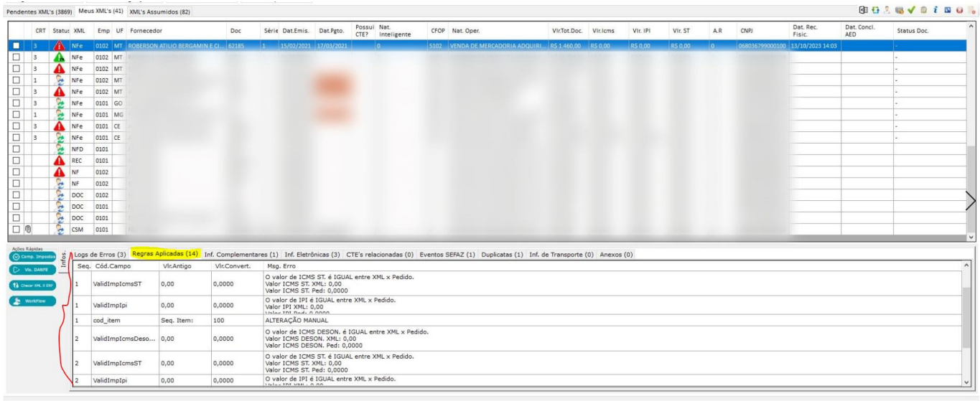Click the red warning status icon on first row

point(60,46)
